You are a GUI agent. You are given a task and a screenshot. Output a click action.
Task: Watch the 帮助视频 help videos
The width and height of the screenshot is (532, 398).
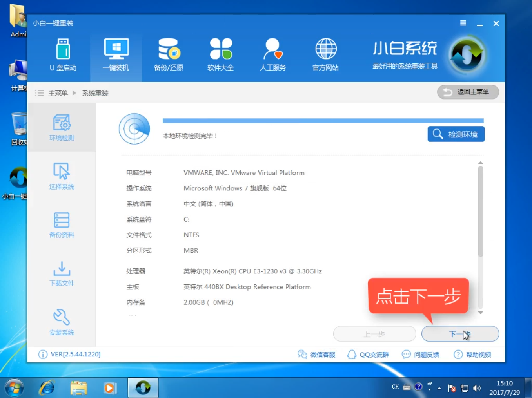tap(473, 354)
